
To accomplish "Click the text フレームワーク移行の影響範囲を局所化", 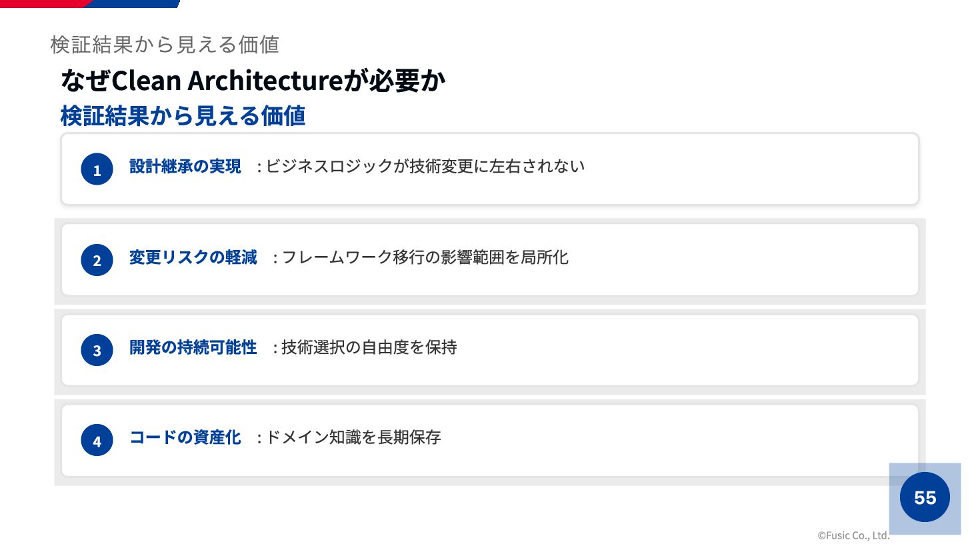I will tap(425, 257).
